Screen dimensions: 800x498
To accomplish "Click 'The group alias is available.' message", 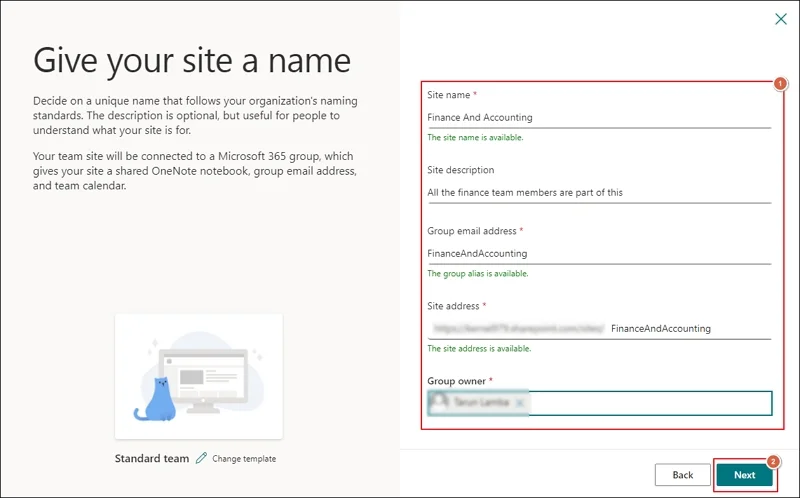I will (478, 273).
